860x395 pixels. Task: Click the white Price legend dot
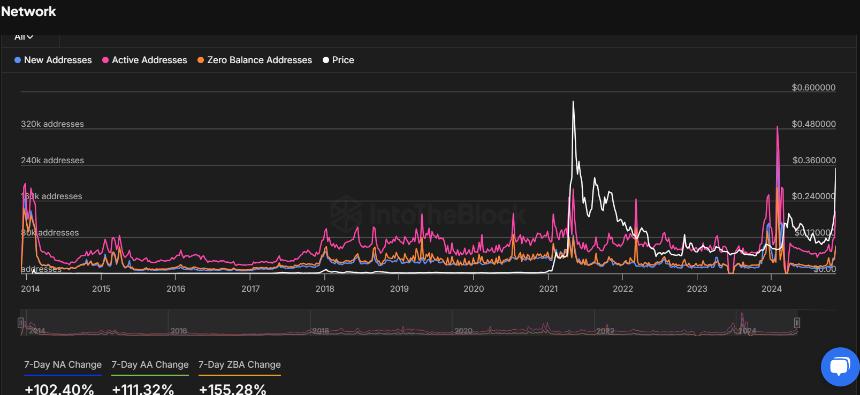[326, 60]
